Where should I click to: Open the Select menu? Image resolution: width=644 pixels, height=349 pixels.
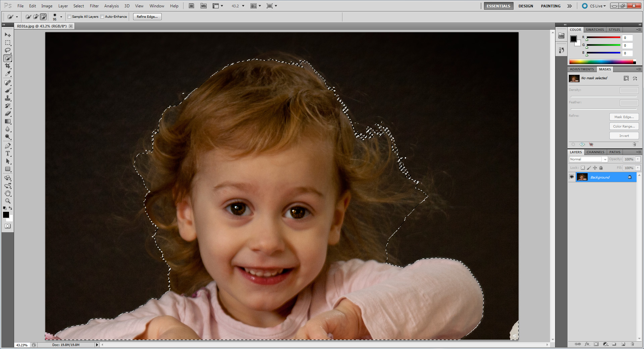78,6
